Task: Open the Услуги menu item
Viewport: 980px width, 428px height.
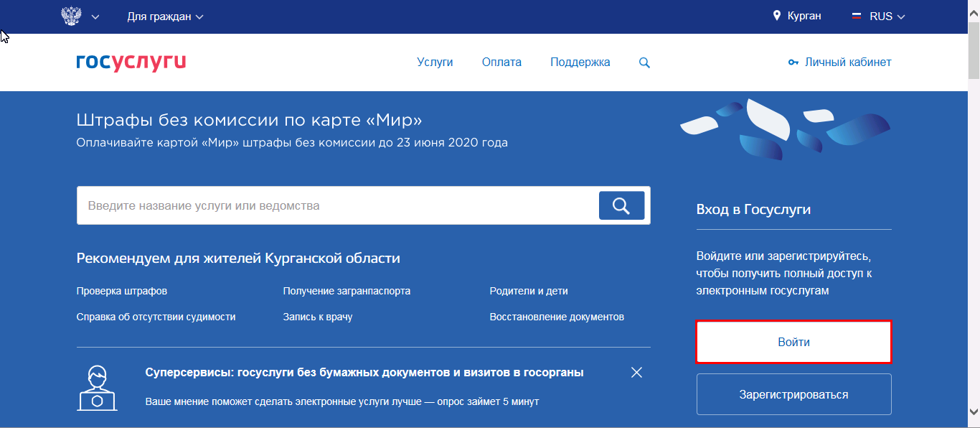Action: pyautogui.click(x=435, y=62)
